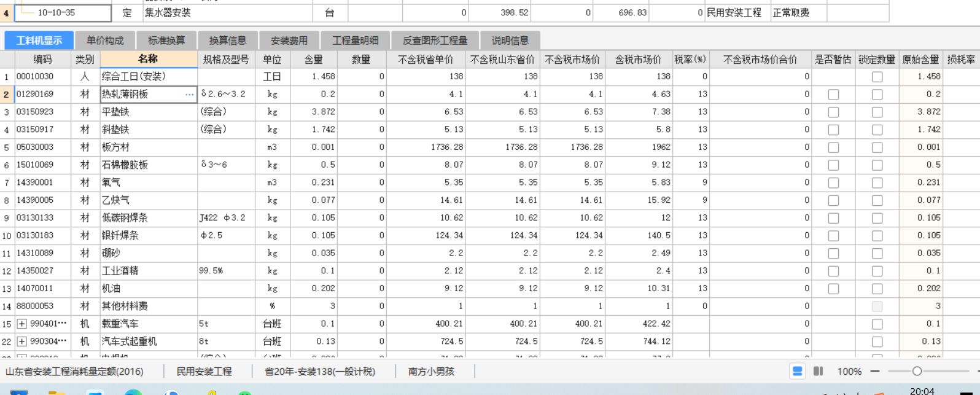The image size is (980, 395).
Task: Adjust the zoom slider handle
Action: click(x=917, y=371)
